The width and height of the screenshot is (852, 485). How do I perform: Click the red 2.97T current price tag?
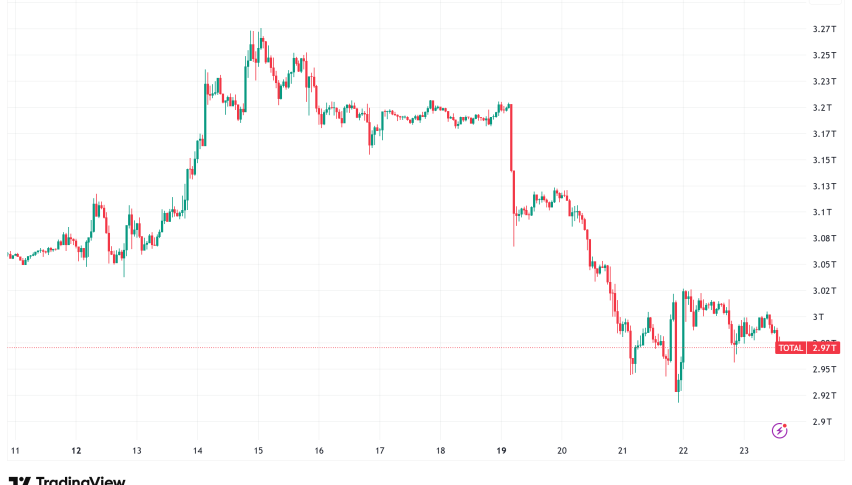point(825,347)
